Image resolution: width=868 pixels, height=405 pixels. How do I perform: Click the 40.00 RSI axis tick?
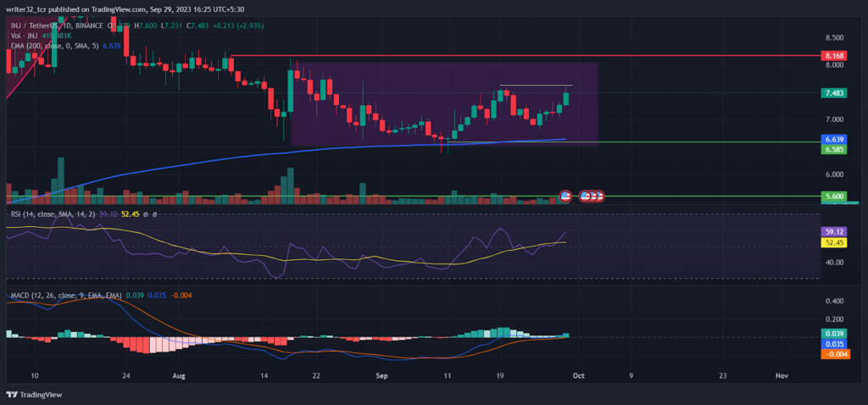point(834,262)
